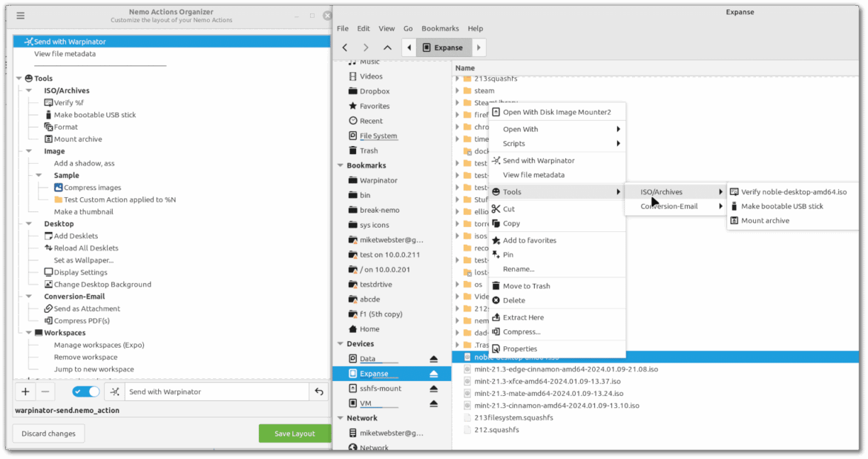
Task: Click the Warpinator icon next to the enable switch
Action: pos(114,391)
